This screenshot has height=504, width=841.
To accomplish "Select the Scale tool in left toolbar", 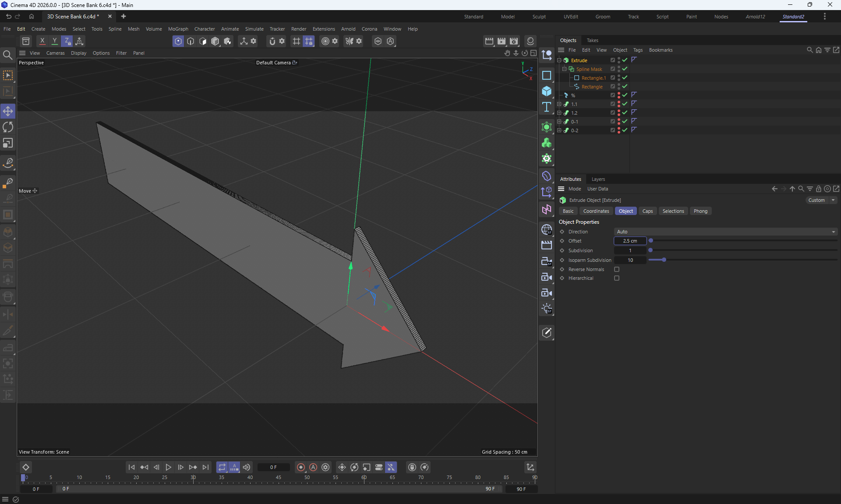I will click(x=8, y=143).
